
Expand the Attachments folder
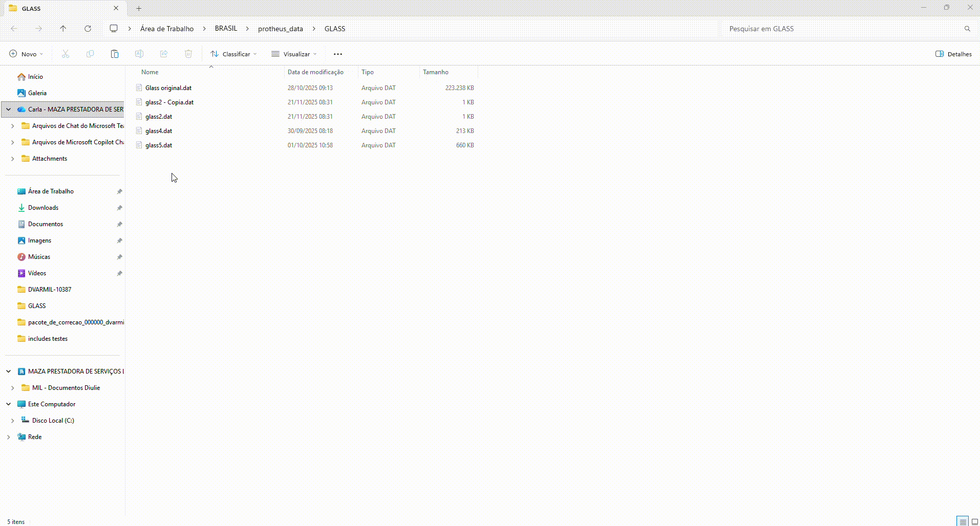point(13,158)
